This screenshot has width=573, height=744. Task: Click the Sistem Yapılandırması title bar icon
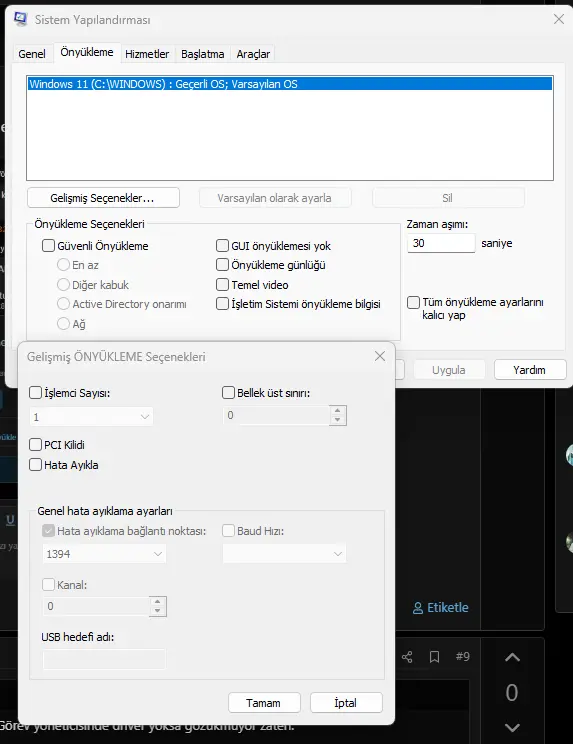pos(20,19)
